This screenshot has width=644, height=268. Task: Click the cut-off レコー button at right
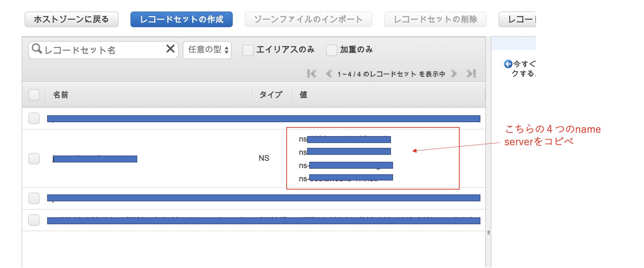pos(517,19)
